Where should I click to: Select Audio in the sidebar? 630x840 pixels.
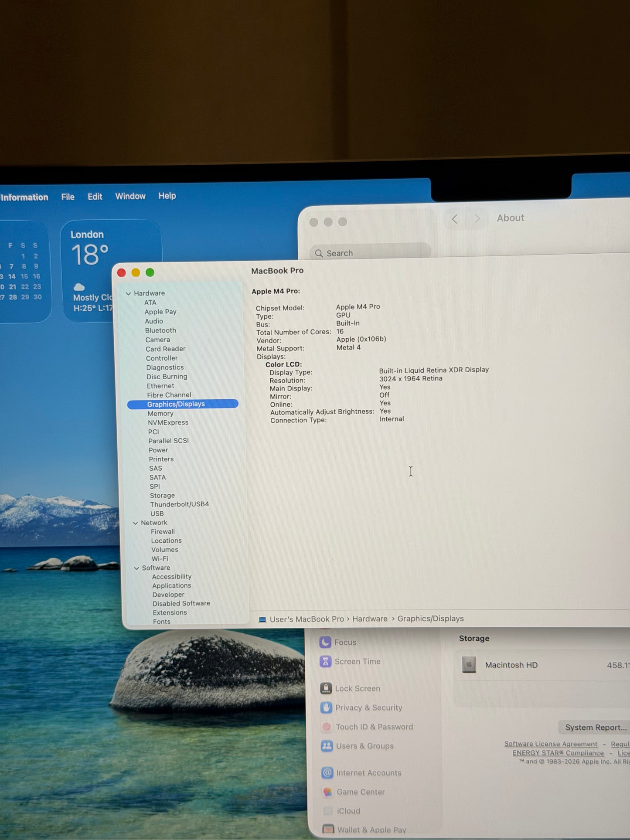[x=154, y=321]
